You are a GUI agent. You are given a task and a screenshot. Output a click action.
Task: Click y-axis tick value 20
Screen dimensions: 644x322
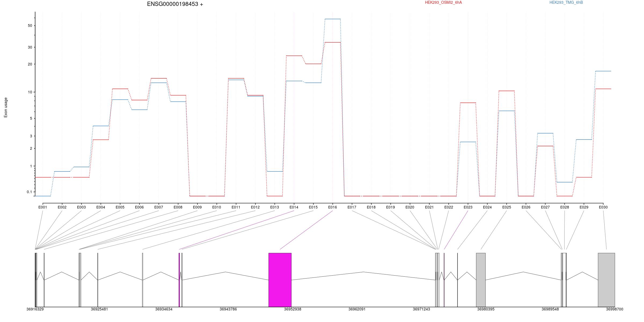click(30, 64)
